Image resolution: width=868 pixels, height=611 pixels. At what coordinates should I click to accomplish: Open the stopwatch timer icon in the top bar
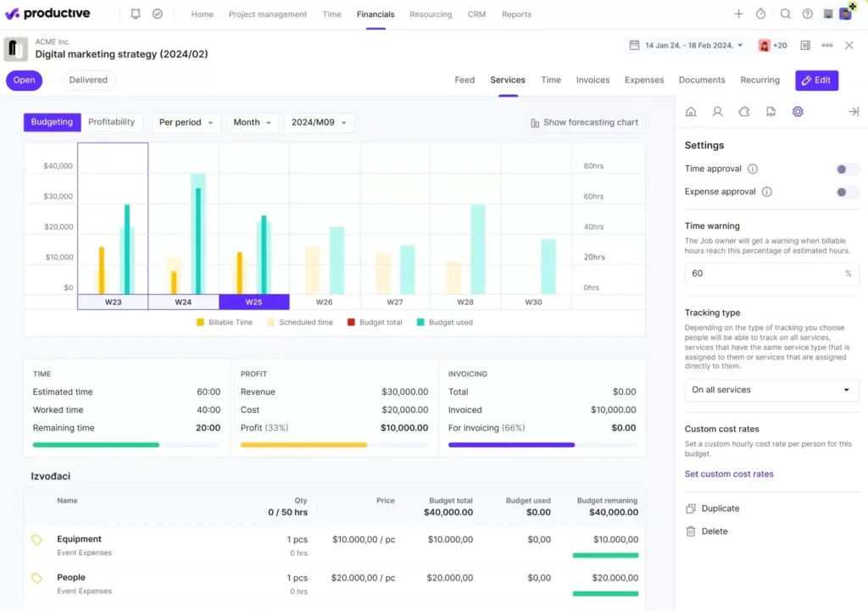tap(760, 14)
